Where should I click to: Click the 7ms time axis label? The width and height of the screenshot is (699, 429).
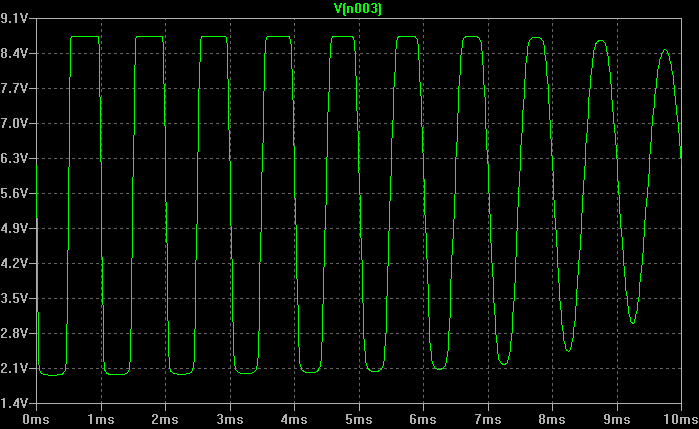[x=487, y=419]
